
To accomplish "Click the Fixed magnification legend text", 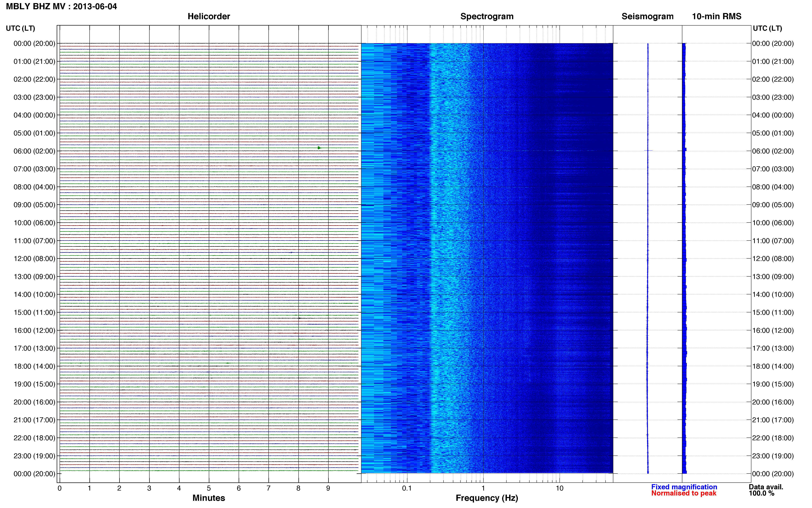I will pos(684,487).
